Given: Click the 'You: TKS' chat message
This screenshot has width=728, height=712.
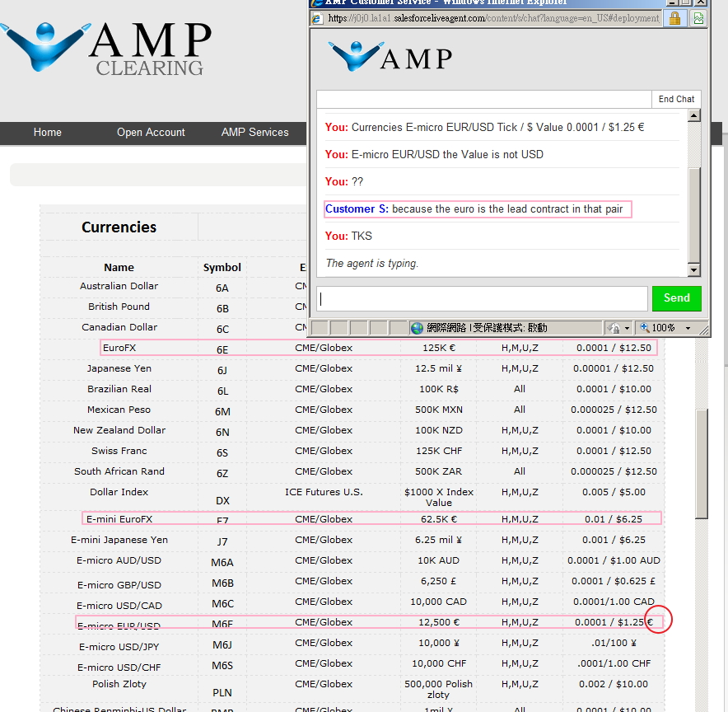Looking at the screenshot, I should coord(348,236).
